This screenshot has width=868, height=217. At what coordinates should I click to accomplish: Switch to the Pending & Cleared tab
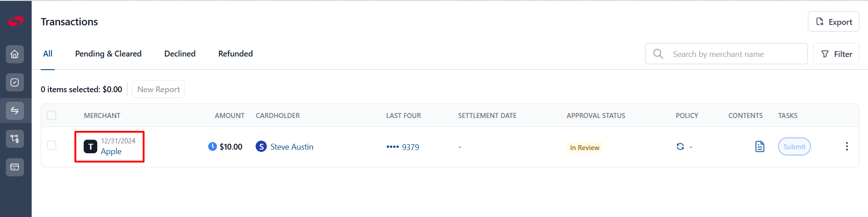[x=108, y=54]
